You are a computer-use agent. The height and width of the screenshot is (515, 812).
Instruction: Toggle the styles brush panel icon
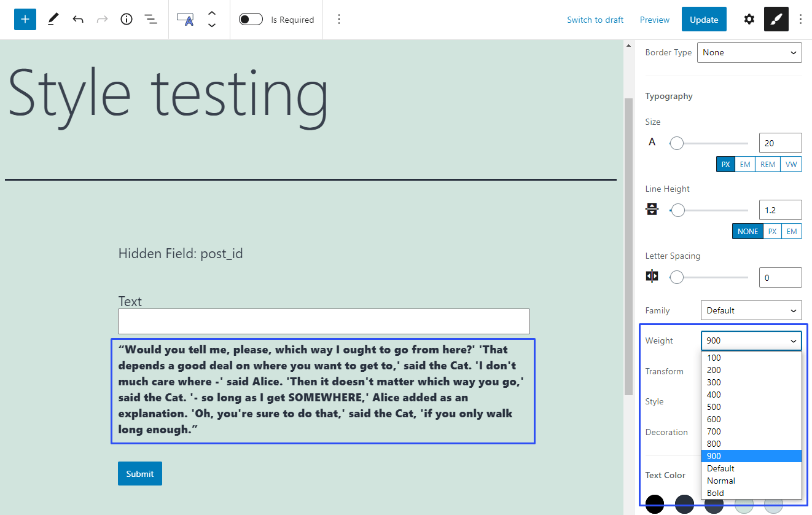tap(776, 19)
